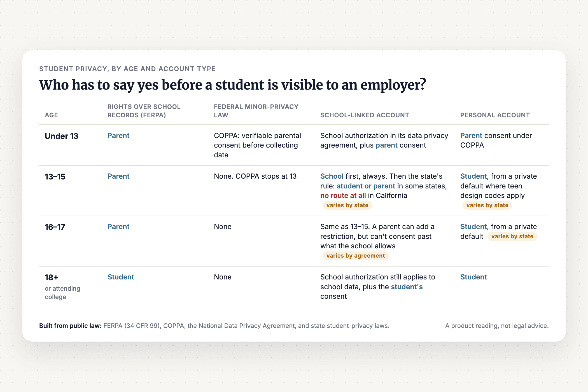
Task: Click the highlighted "student's" word in 18+ row
Action: tap(407, 287)
